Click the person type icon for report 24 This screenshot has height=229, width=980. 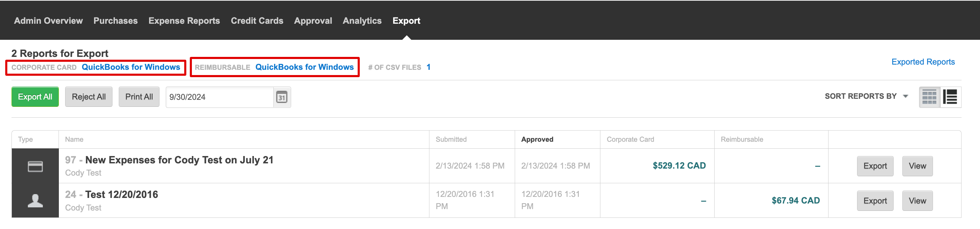pyautogui.click(x=36, y=201)
